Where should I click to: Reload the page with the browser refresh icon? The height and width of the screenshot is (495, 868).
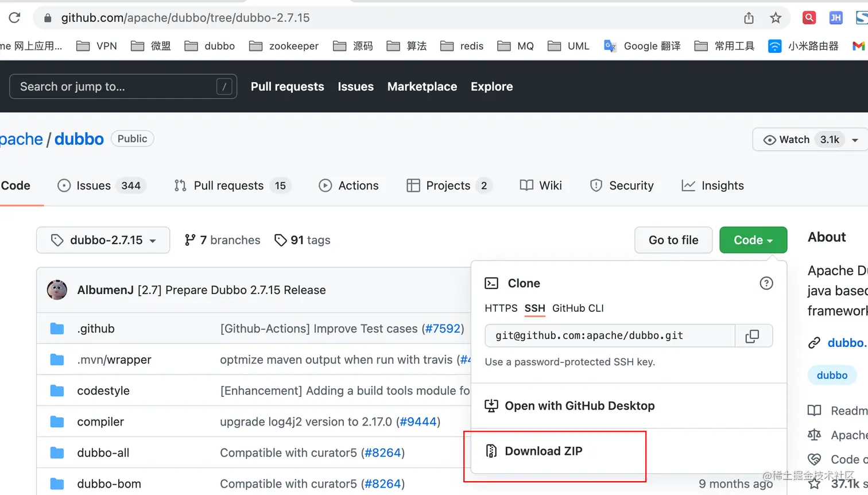coord(14,18)
